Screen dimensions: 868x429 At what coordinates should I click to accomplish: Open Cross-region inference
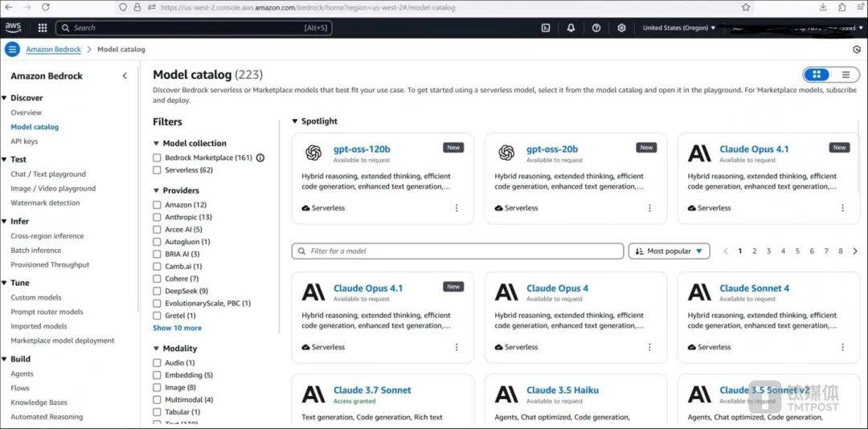point(47,236)
